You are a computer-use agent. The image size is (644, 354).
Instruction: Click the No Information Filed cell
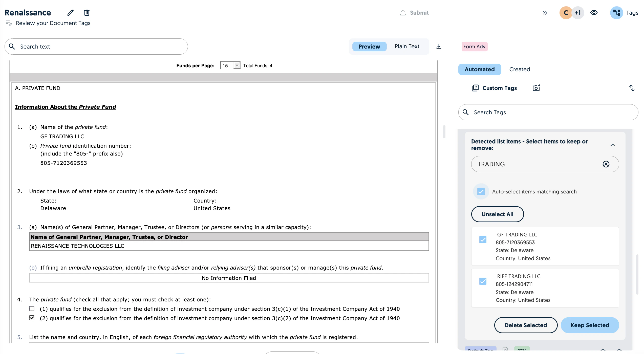point(229,278)
